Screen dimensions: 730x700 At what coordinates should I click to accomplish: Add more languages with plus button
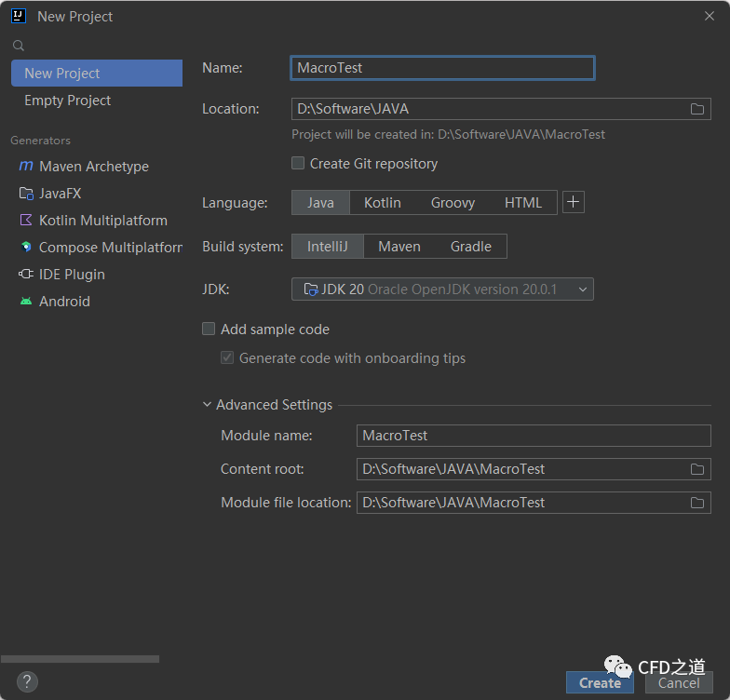click(x=574, y=202)
